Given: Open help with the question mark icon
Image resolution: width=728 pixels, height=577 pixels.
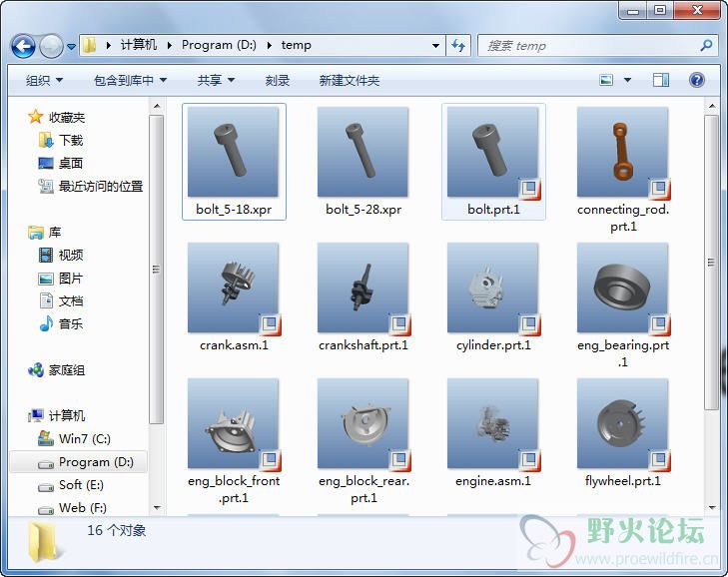Looking at the screenshot, I should coord(697,80).
